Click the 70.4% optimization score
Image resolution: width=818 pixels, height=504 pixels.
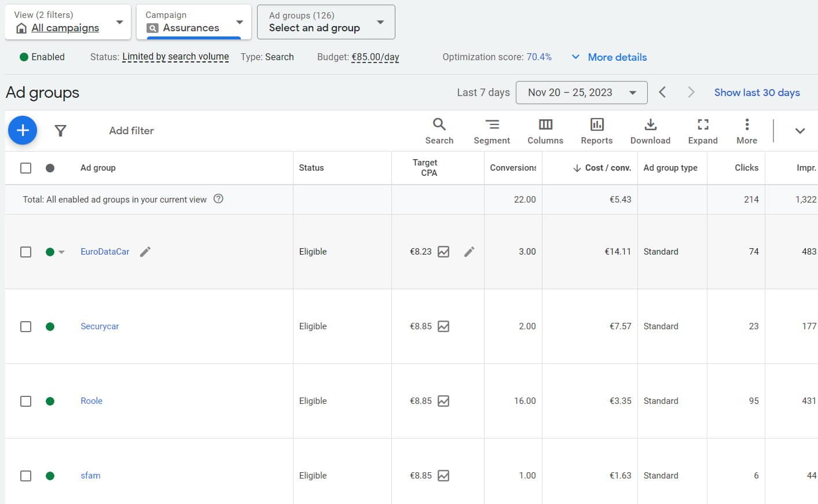click(x=539, y=57)
